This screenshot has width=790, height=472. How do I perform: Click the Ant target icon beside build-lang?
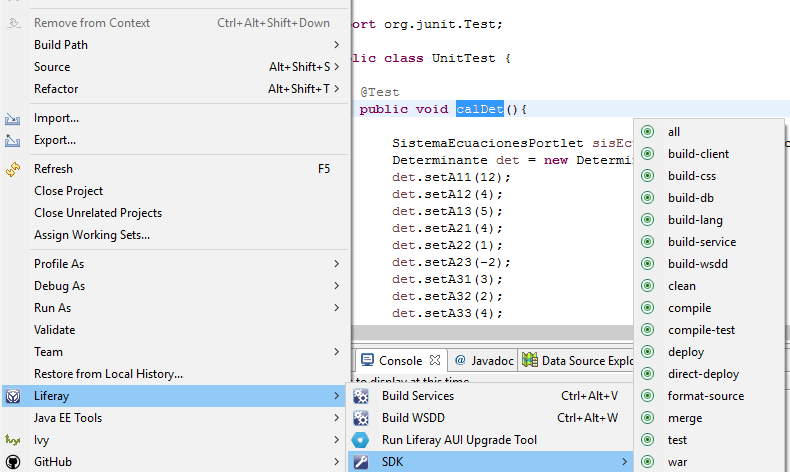click(x=647, y=220)
